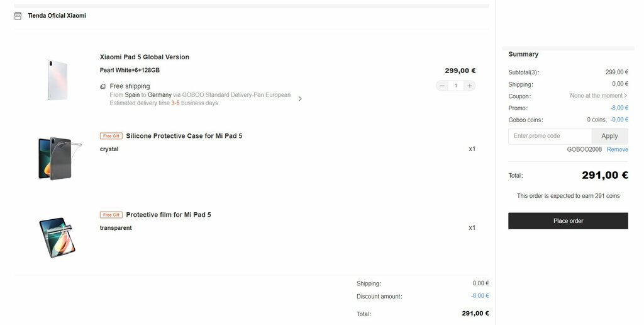644x325 pixels.
Task: Click the Tienda Oficial Xiaomi store name
Action: (57, 16)
